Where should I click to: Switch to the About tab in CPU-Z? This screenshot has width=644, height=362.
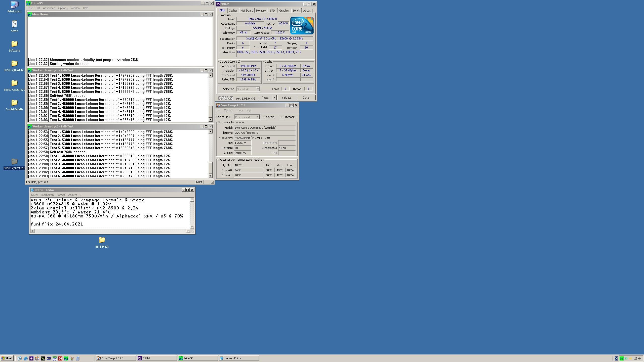pyautogui.click(x=307, y=11)
